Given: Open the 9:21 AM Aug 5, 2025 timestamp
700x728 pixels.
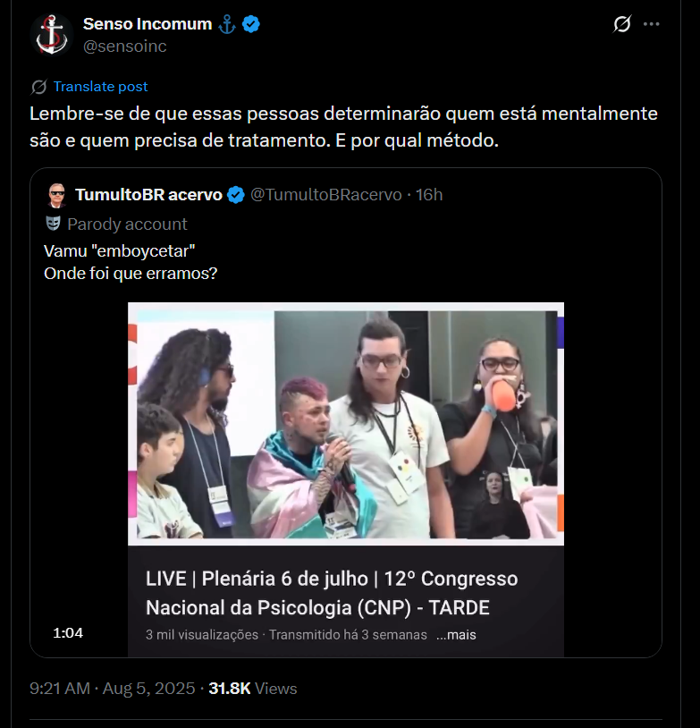Looking at the screenshot, I should [x=113, y=689].
